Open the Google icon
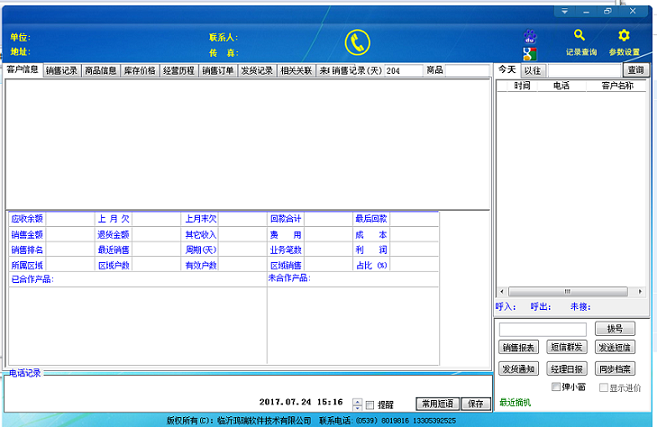The width and height of the screenshot is (657, 427). 530,54
